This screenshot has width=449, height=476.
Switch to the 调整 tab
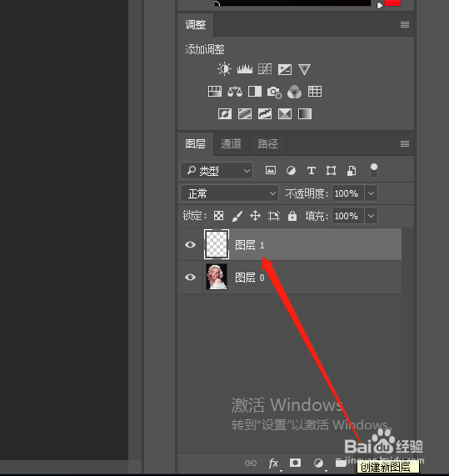pos(196,24)
